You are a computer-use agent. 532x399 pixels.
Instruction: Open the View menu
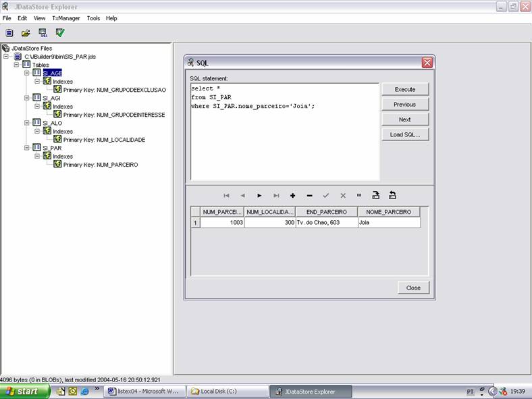click(39, 18)
